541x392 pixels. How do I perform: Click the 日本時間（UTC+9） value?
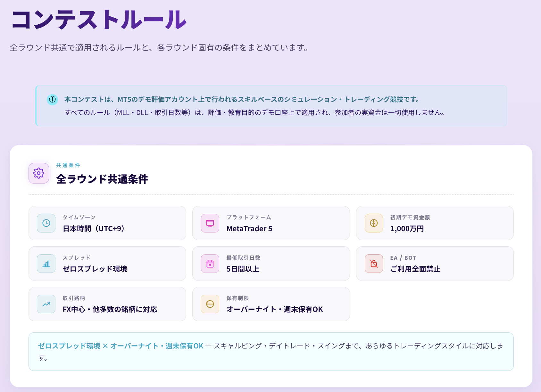tap(94, 229)
